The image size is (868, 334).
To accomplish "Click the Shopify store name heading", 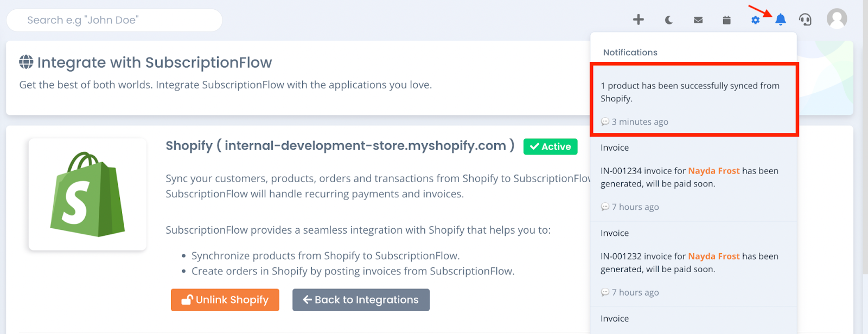I will (340, 146).
